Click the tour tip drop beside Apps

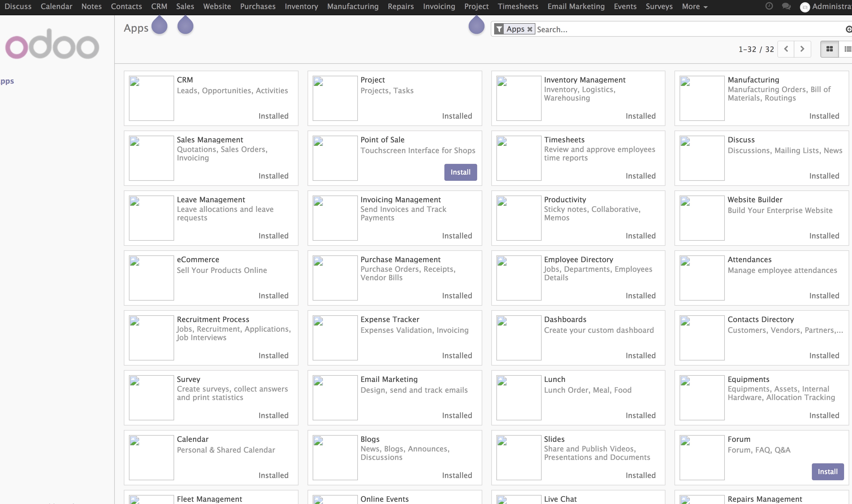point(159,25)
